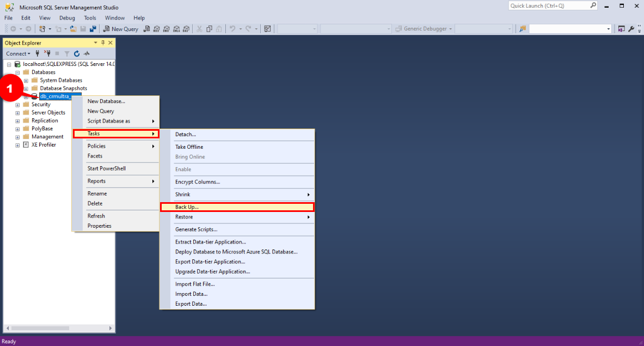Choose Import Flat File... option
Screen dimensions: 644x346
[237, 284]
